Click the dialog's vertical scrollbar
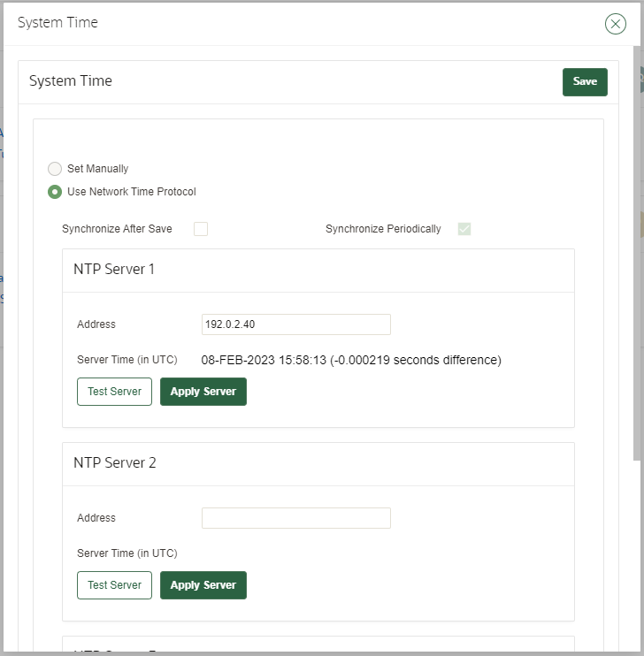 [x=637, y=265]
